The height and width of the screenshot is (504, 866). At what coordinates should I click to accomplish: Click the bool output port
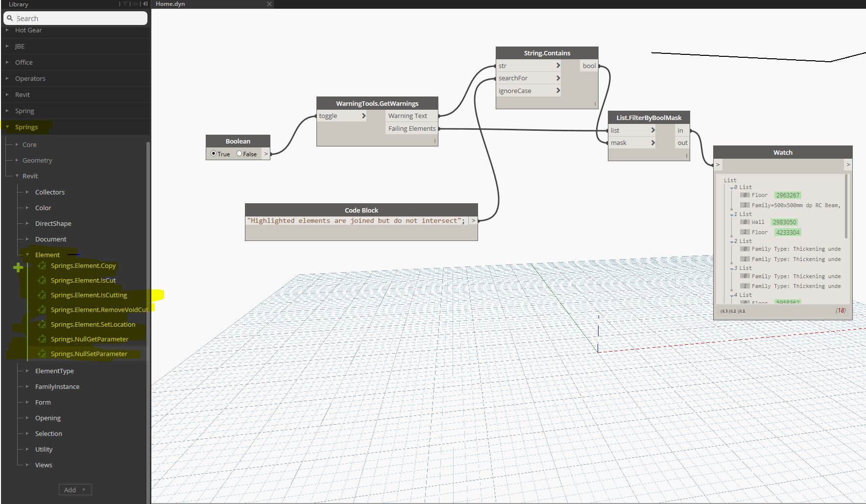589,66
